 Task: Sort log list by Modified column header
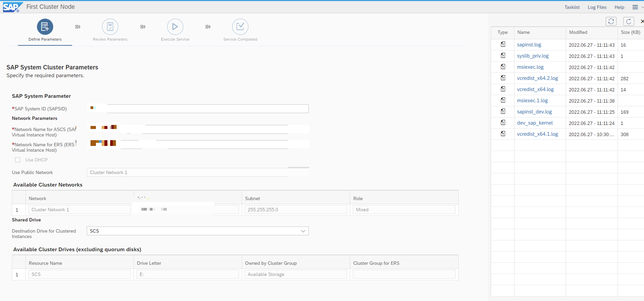[591, 33]
